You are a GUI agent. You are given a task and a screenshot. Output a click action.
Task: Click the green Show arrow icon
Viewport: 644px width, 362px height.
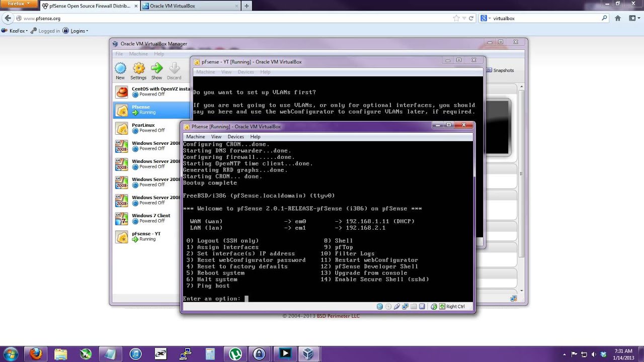pos(156,68)
